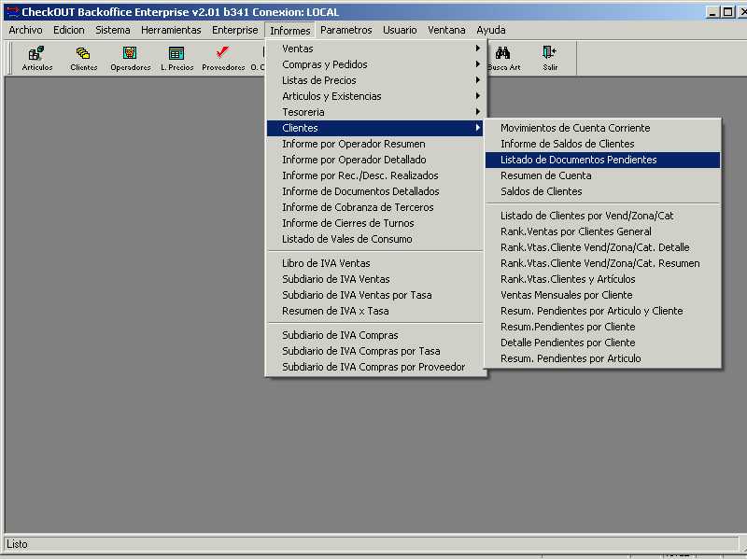Image resolution: width=747 pixels, height=560 pixels.
Task: Select Resumen de IVA x Tasa
Action: click(x=375, y=311)
